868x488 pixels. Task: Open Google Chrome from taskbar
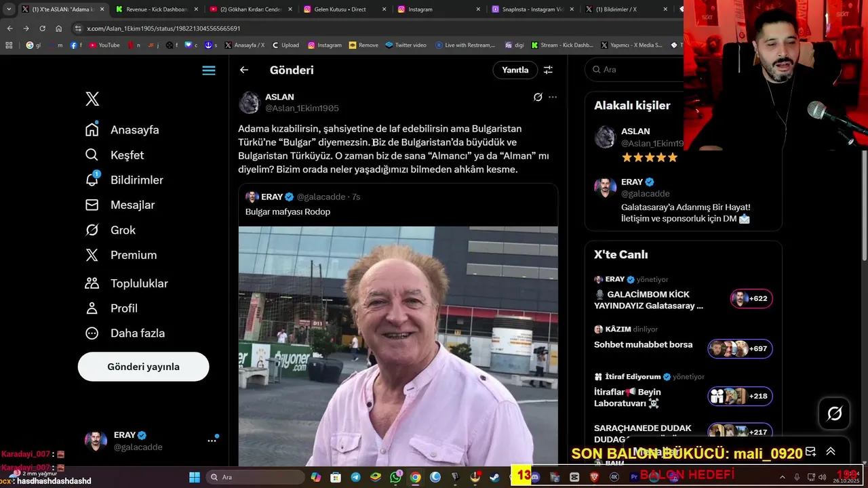[x=415, y=477]
